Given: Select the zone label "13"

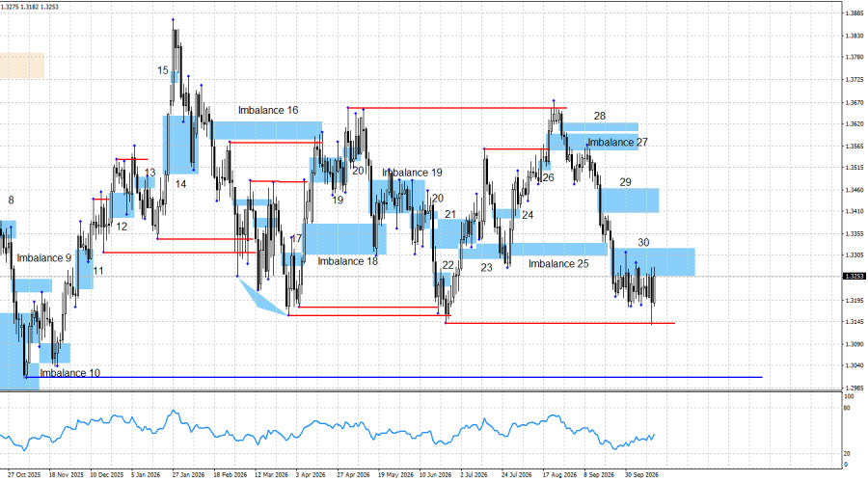Looking at the screenshot, I should tap(150, 173).
